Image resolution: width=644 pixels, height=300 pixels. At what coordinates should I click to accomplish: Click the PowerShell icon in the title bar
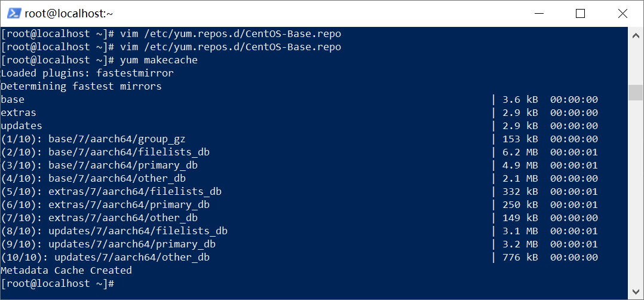12,13
